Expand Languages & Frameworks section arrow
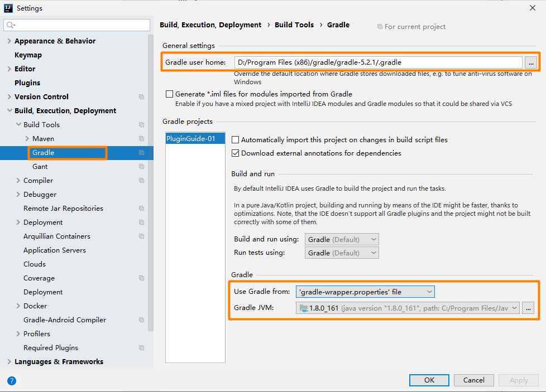 (9, 362)
